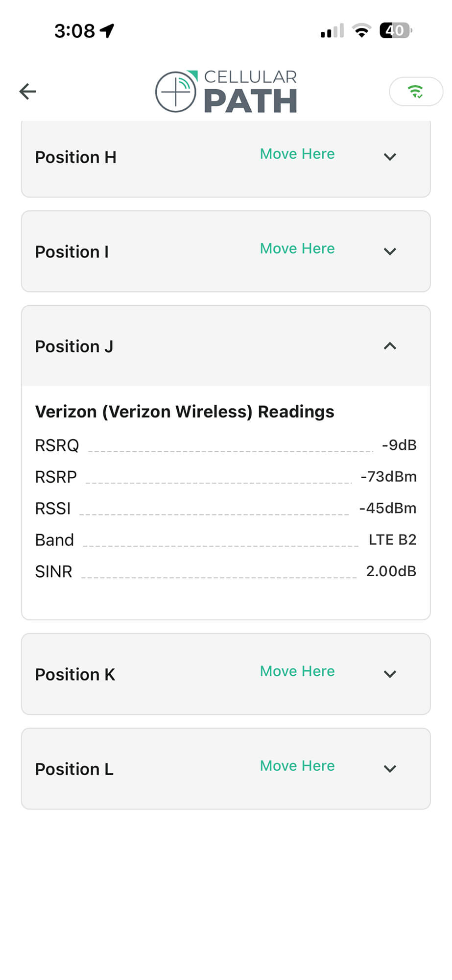Tap the location arrow beside the time
This screenshot has width=452, height=980.
coord(107,30)
